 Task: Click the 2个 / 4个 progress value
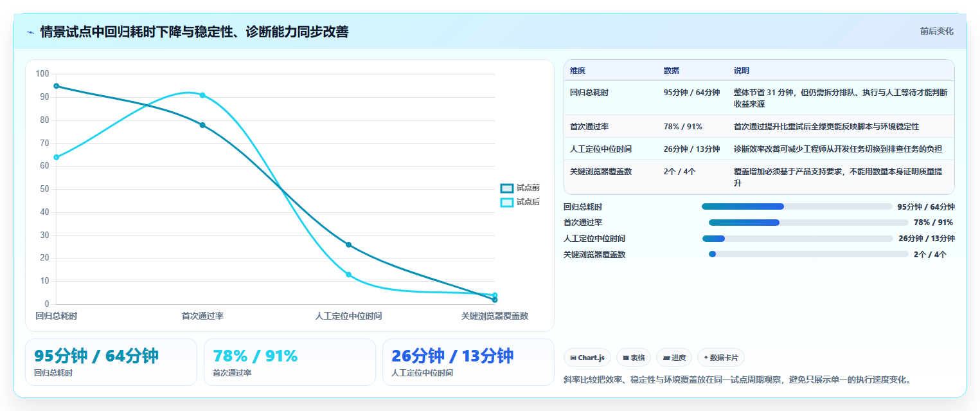(930, 254)
